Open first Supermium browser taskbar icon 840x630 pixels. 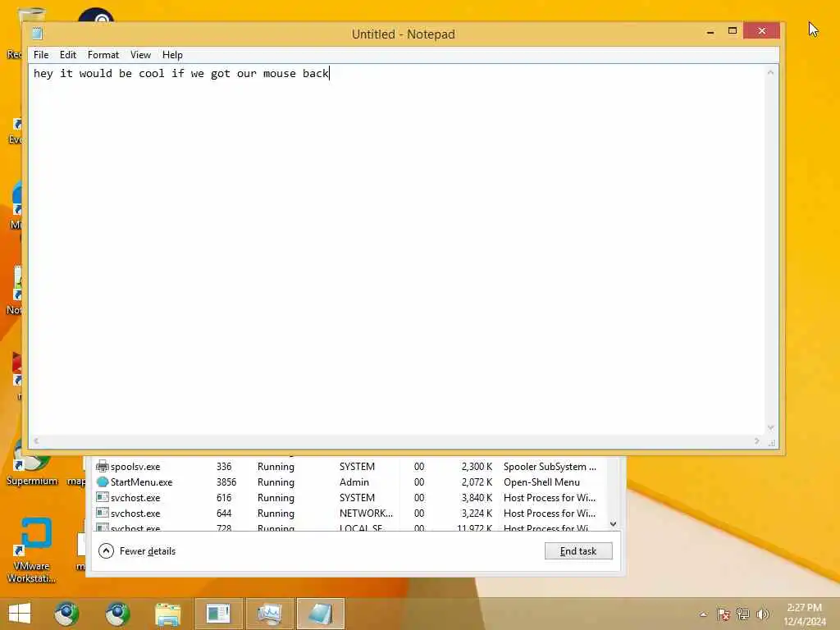[66, 614]
